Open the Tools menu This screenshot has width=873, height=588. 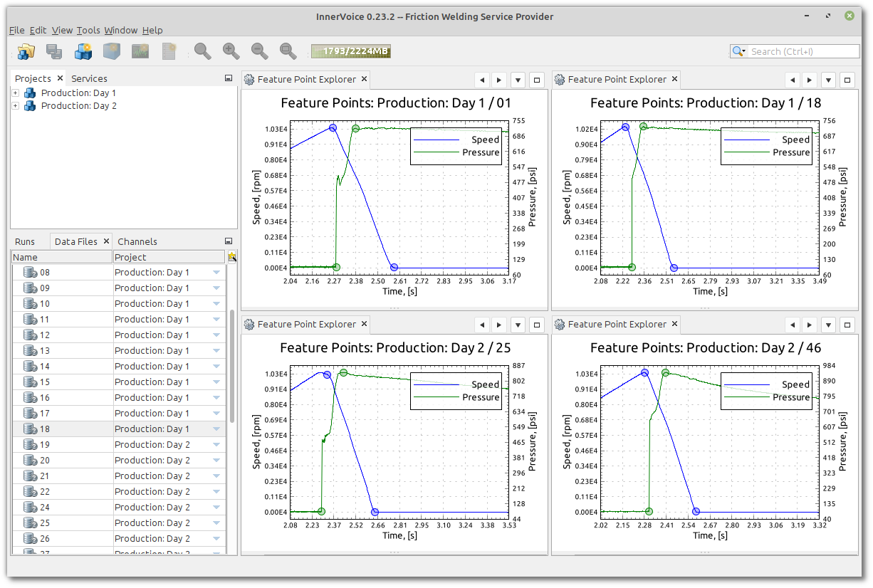[88, 30]
